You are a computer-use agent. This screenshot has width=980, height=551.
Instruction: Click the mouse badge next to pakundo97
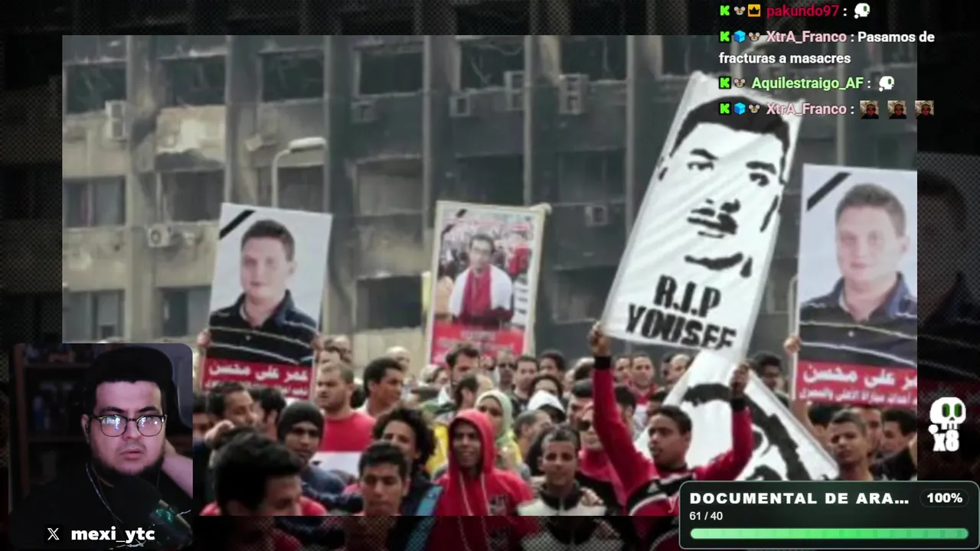coord(740,11)
